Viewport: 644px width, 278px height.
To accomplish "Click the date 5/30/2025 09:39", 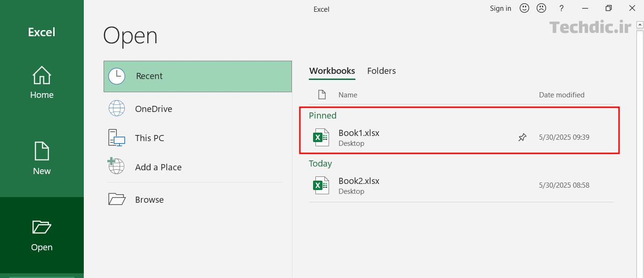I will [x=564, y=137].
